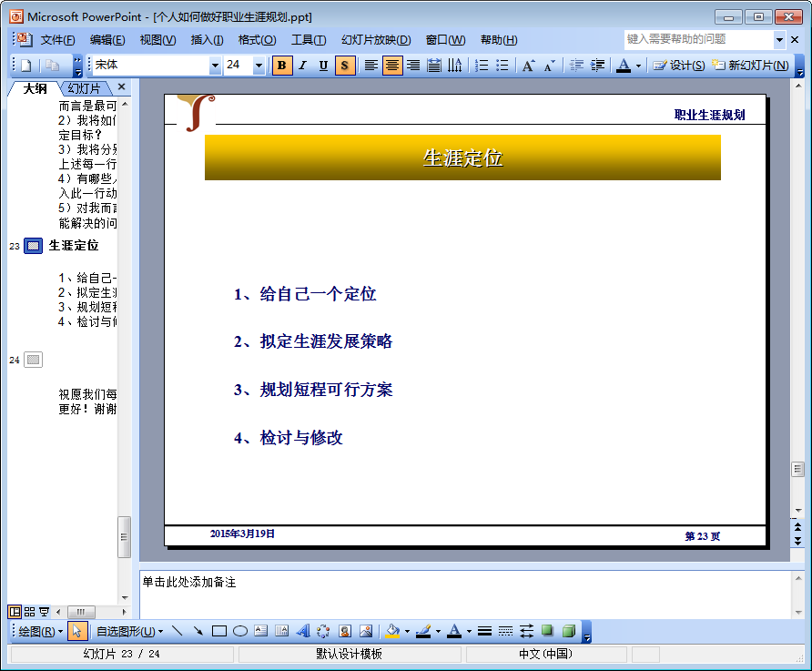This screenshot has height=671, width=812.
Task: Select slide 23 icon in outline
Action: coord(33,246)
